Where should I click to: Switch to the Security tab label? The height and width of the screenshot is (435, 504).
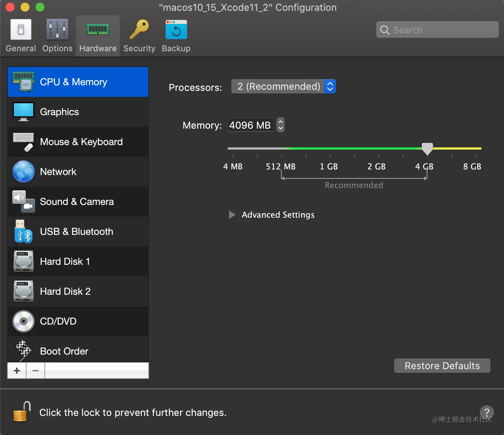pos(139,48)
